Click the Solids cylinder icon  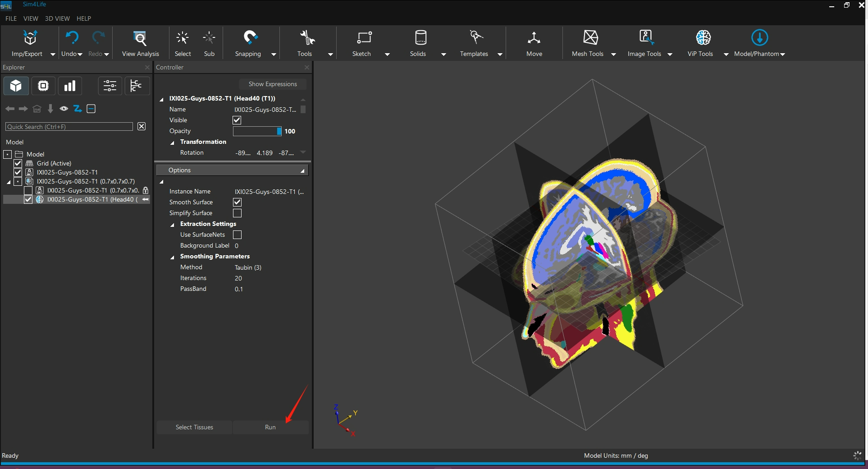coord(420,38)
